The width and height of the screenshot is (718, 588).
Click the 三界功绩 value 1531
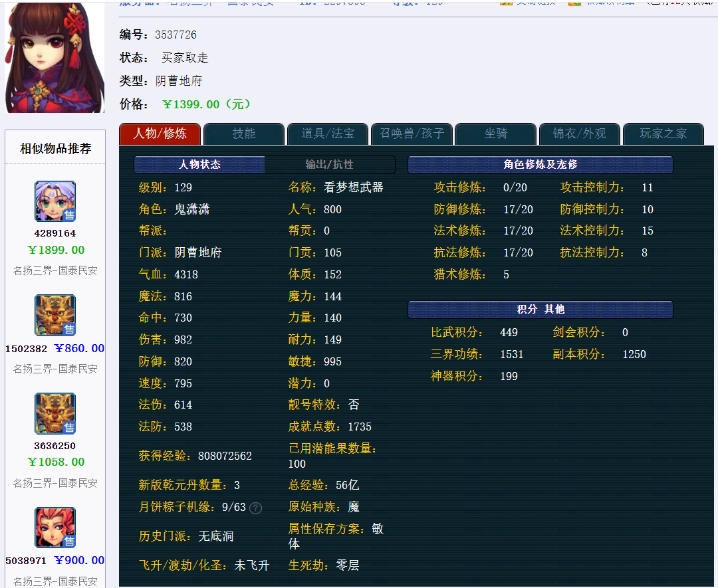pyautogui.click(x=512, y=354)
